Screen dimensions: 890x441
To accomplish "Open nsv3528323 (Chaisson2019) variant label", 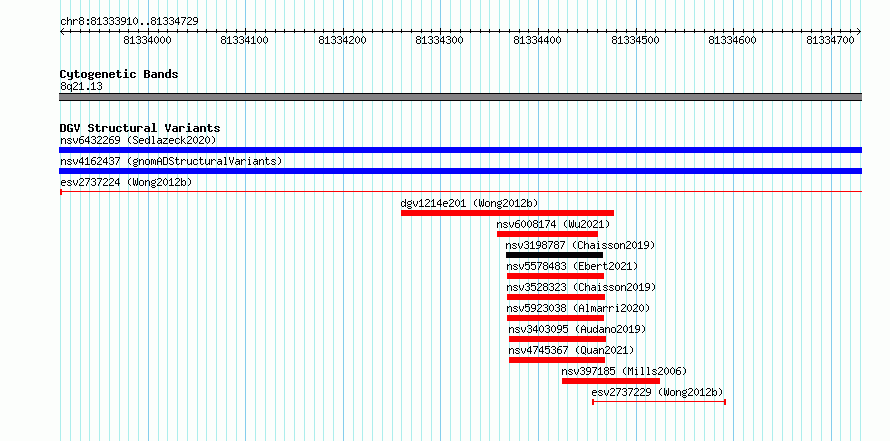I will tap(581, 287).
